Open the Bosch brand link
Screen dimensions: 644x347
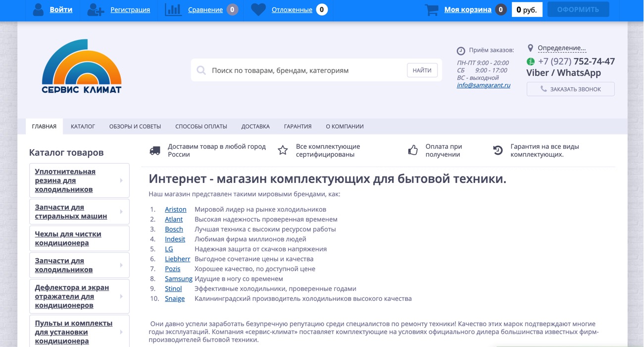click(x=174, y=229)
